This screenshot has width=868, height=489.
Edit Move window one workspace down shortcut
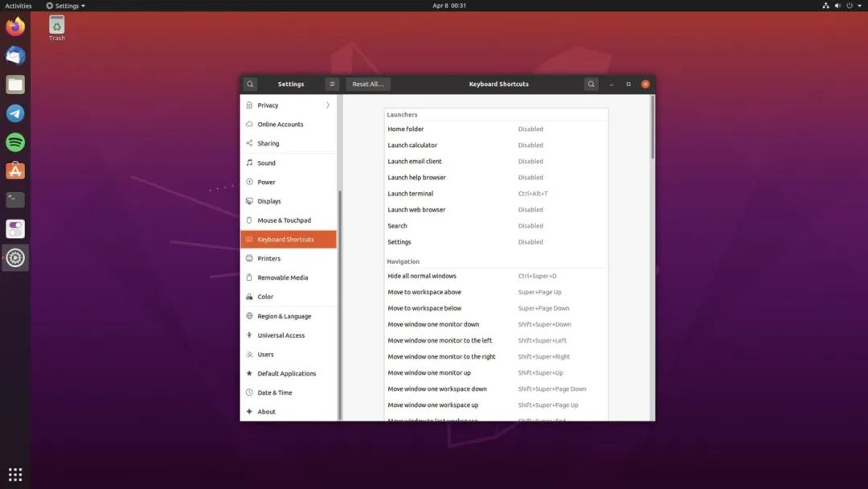tap(496, 388)
